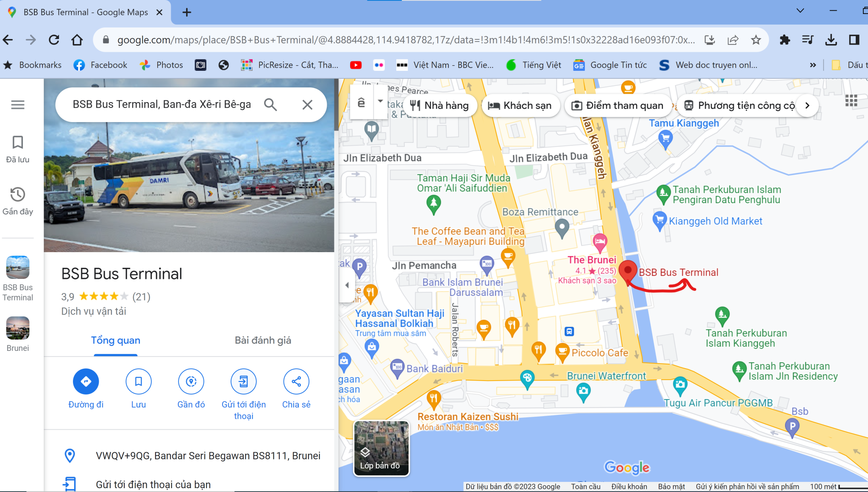868x492 pixels.
Task: Click Gửi ý kiến phản hồi link
Action: 747,486
